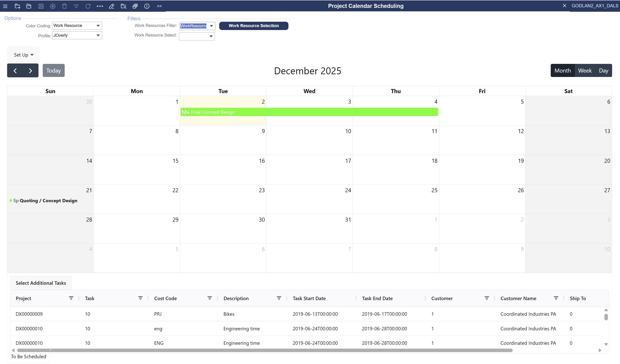Screen dimensions: 620x364
Task: Expand the more options ellipsis icon
Action: (x=100, y=6)
